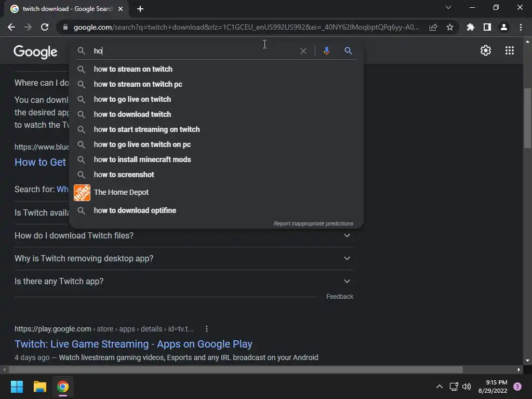Viewport: 532px width, 399px height.
Task: Open notification badge showing 3
Action: tap(517, 387)
